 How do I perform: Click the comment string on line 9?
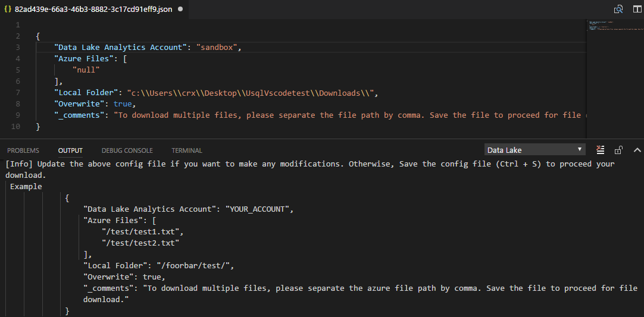point(349,115)
